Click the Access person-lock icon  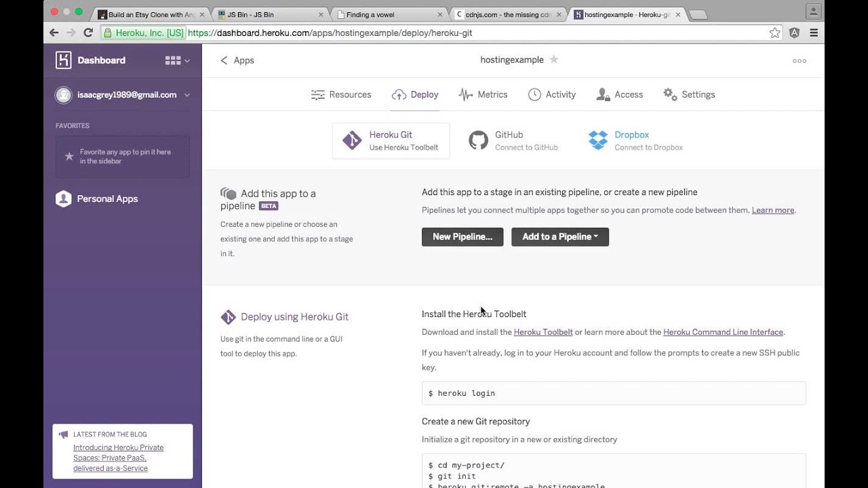[x=603, y=95]
